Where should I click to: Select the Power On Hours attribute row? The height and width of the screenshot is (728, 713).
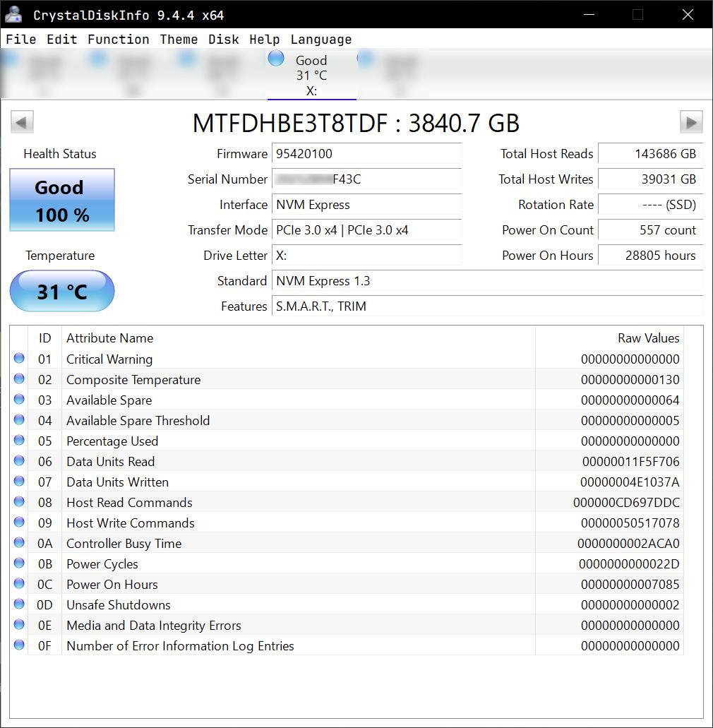click(x=282, y=584)
